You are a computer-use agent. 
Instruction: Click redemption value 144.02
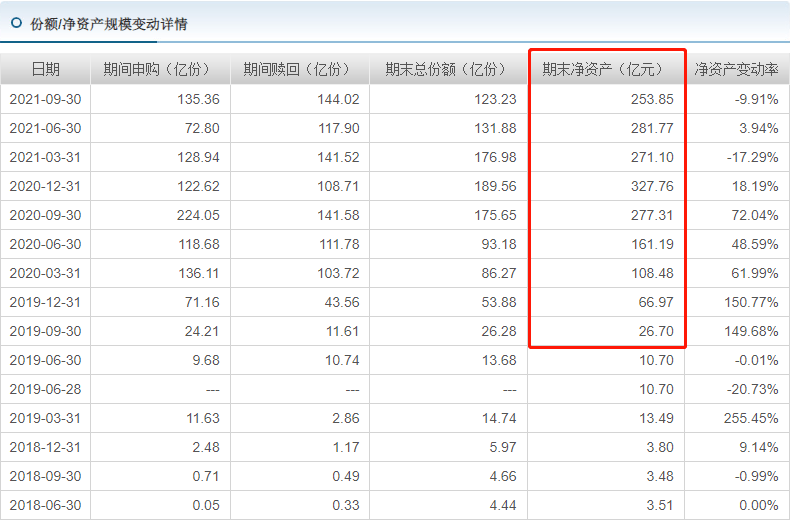(338, 99)
